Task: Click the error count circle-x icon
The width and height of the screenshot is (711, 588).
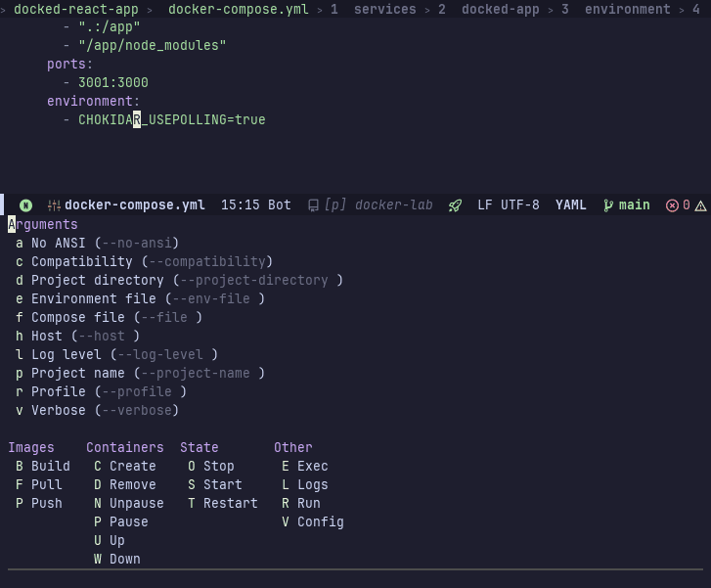Action: coord(672,205)
